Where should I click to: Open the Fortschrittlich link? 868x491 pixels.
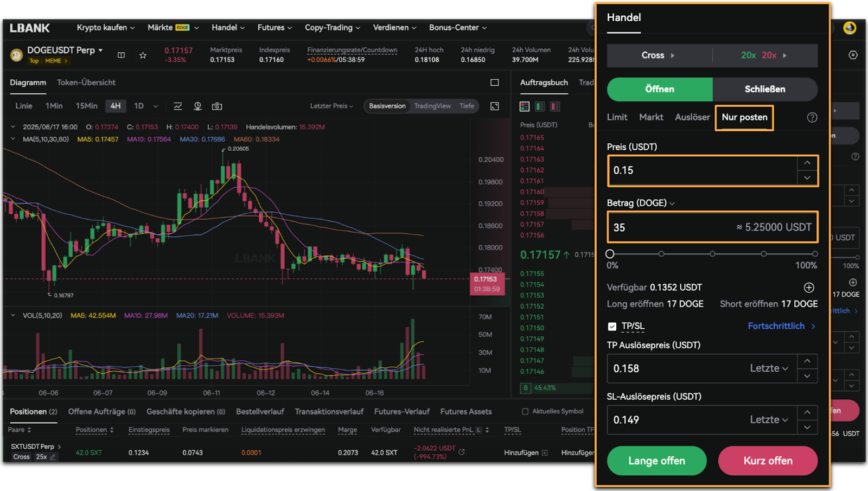point(781,326)
